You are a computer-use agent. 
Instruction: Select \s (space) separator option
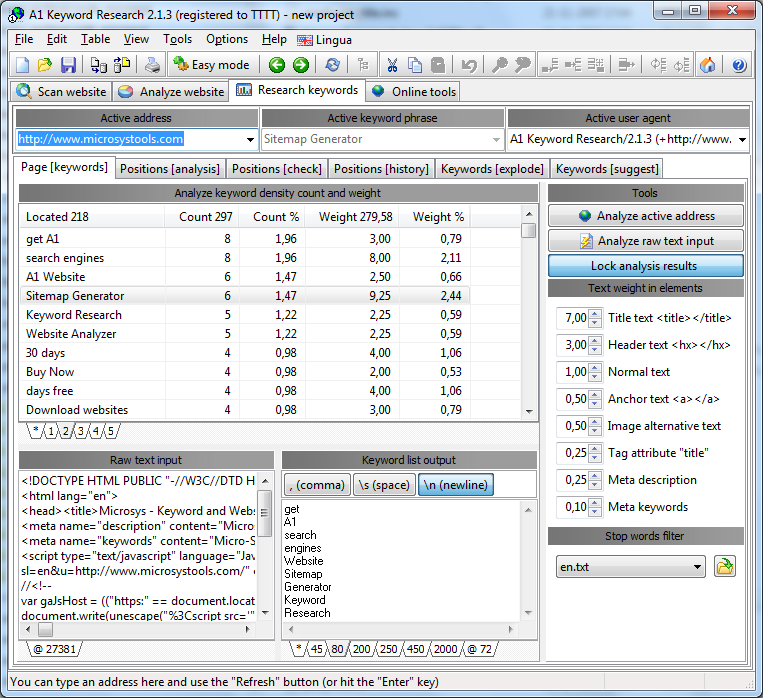[x=384, y=485]
